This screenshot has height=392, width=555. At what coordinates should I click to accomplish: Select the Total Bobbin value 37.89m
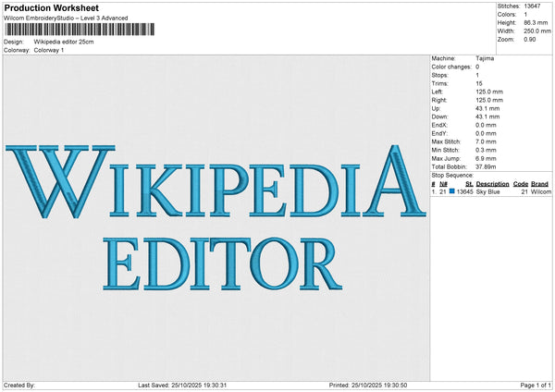click(486, 166)
